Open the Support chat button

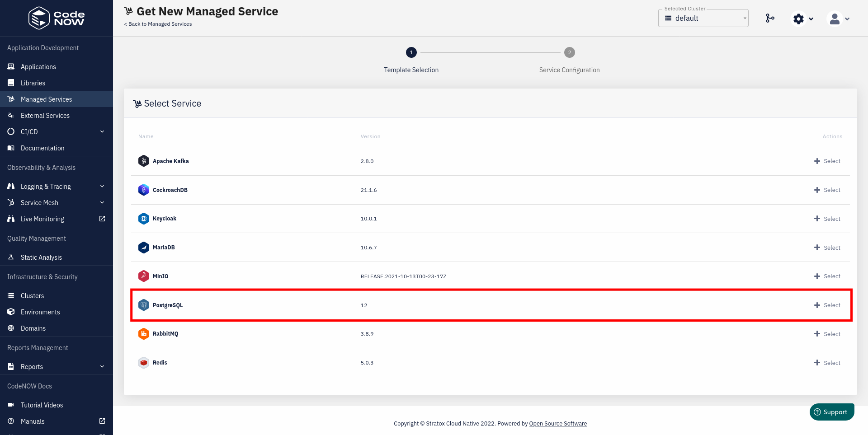[x=832, y=412]
